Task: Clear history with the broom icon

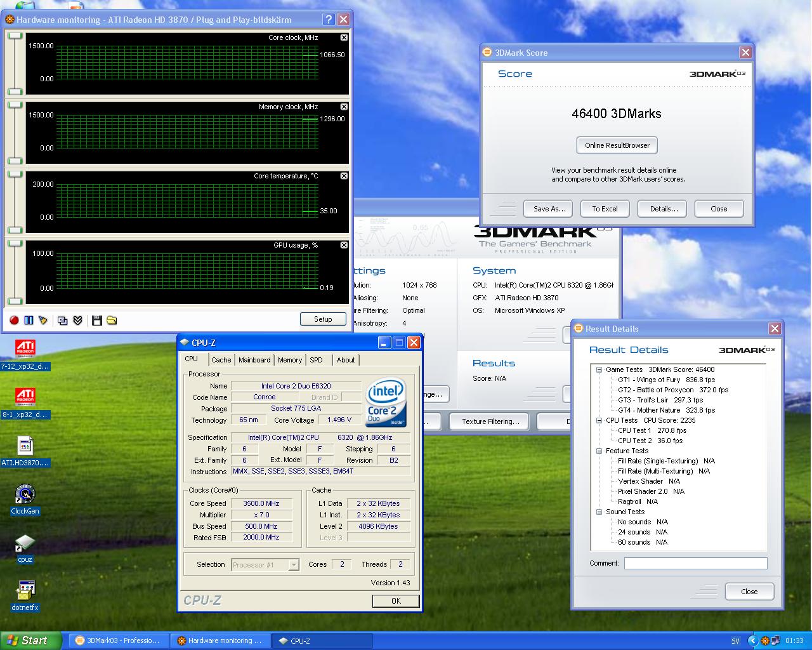Action: (43, 321)
